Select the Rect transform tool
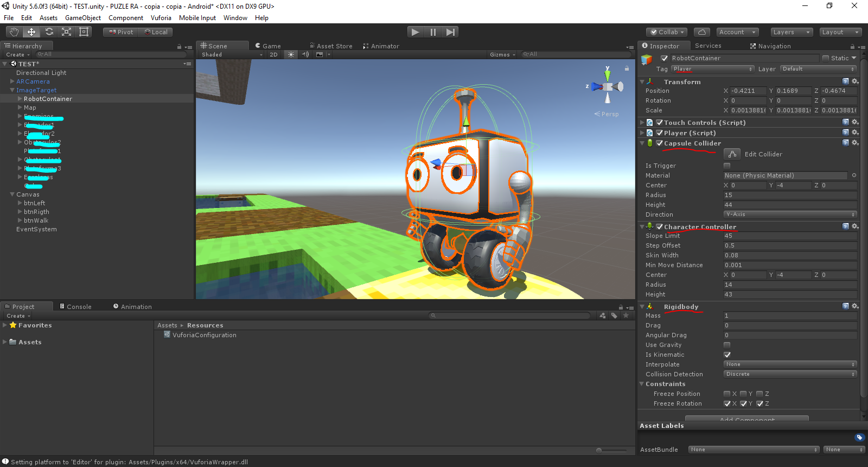 [84, 32]
